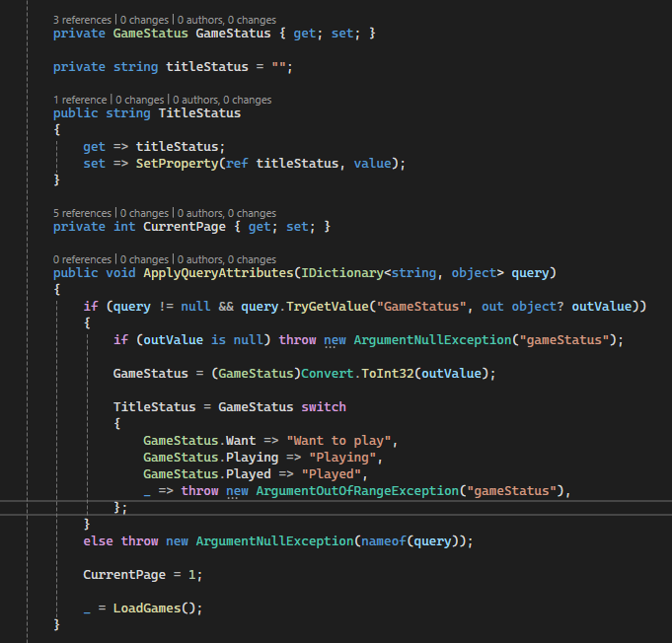Click the discard underscore in the switch expression
672x643 pixels.
[147, 493]
